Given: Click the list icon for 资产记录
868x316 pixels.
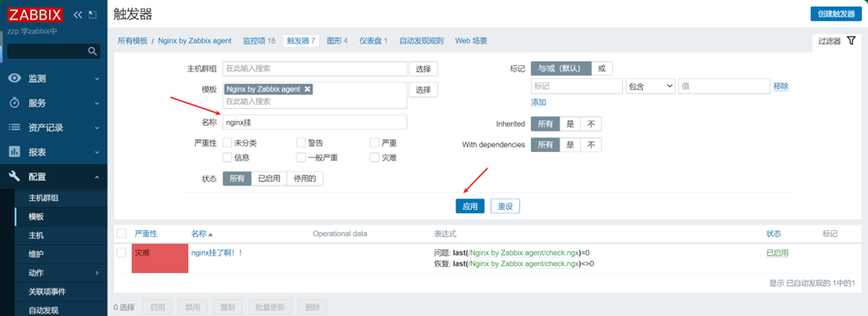Looking at the screenshot, I should 15,127.
